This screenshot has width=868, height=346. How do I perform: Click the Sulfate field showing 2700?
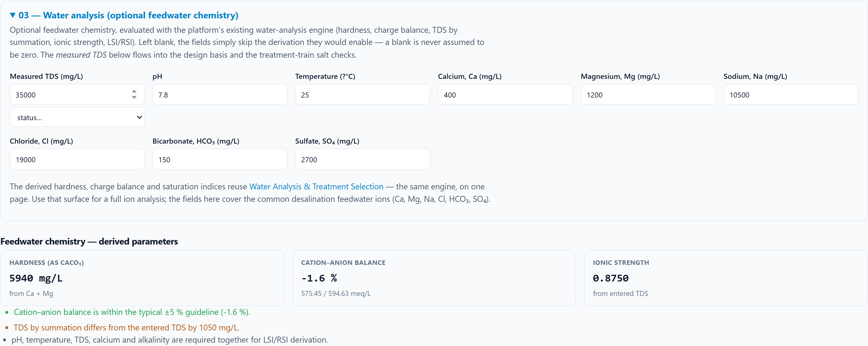tap(363, 159)
